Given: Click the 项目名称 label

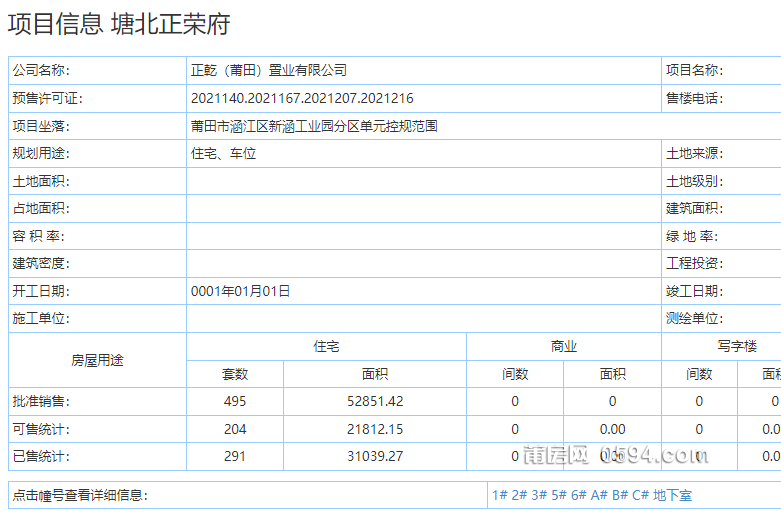Looking at the screenshot, I should click(x=694, y=70).
